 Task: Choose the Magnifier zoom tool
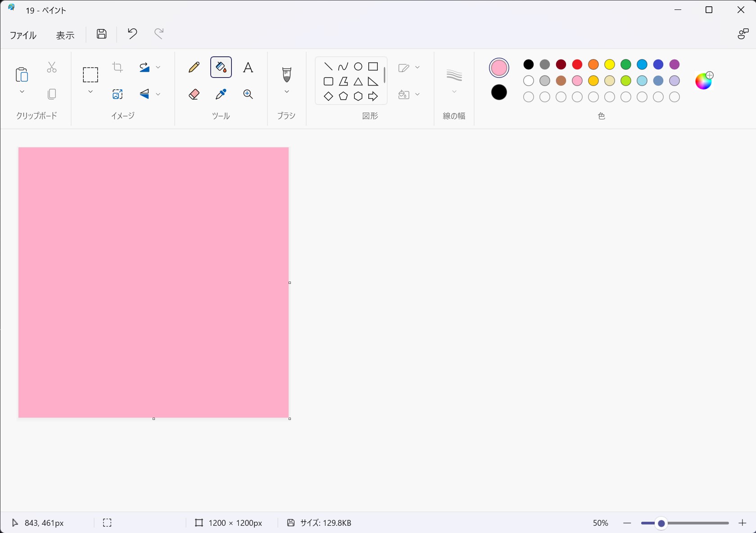[x=248, y=94]
